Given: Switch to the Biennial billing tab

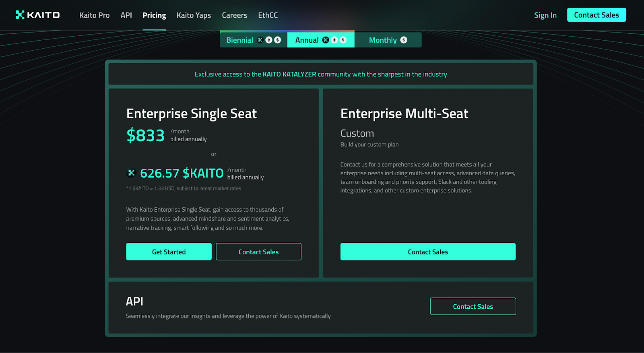Looking at the screenshot, I should click(x=254, y=40).
